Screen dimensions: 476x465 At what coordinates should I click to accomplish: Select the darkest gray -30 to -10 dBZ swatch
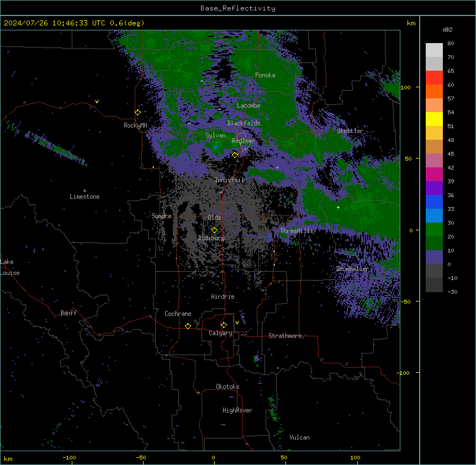click(434, 285)
